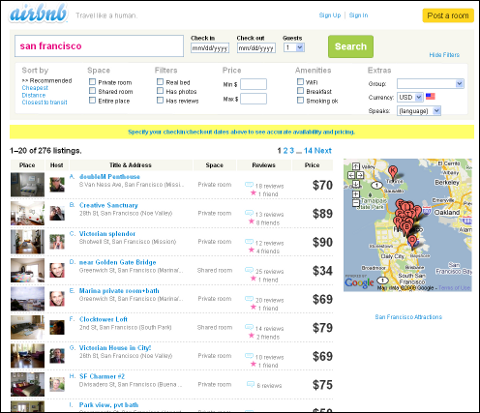Viewport: 480px width, 413px height.
Task: Click the US flag currency icon
Action: tap(430, 96)
